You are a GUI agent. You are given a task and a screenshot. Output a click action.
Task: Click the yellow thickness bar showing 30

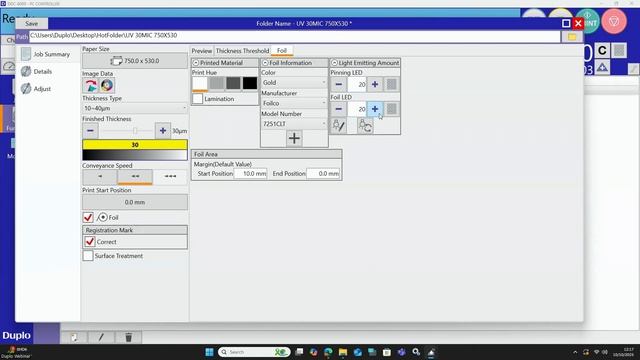tap(135, 144)
